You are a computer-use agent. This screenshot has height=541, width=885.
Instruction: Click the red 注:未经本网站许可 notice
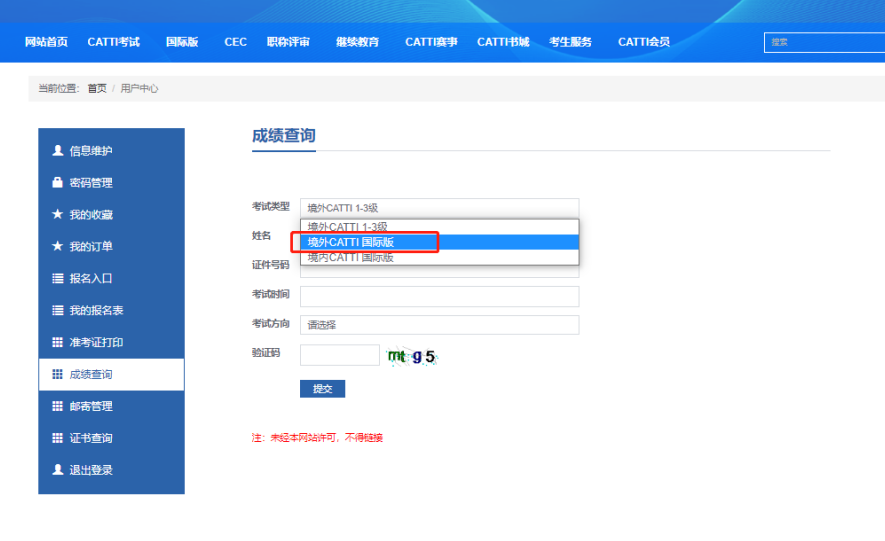click(317, 438)
